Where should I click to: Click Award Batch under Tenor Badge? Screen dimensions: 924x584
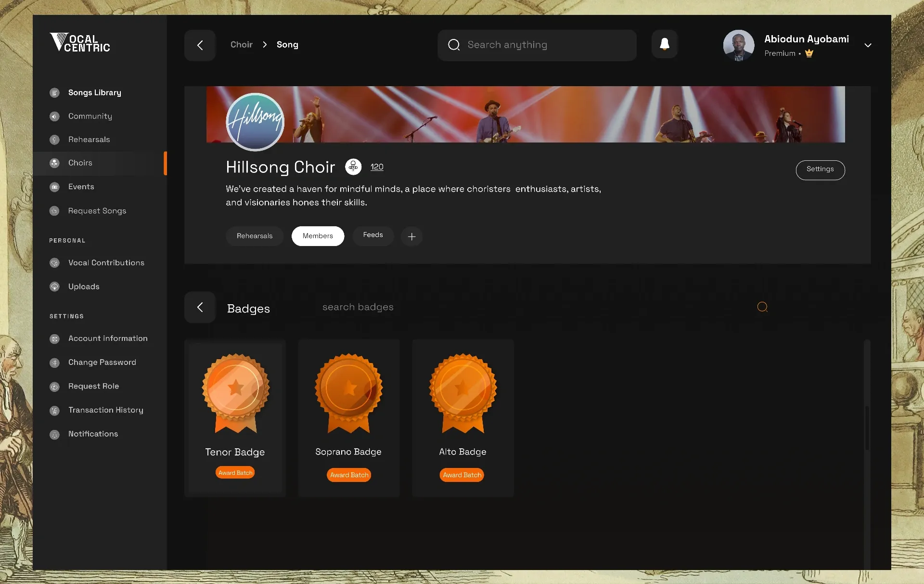click(x=235, y=473)
